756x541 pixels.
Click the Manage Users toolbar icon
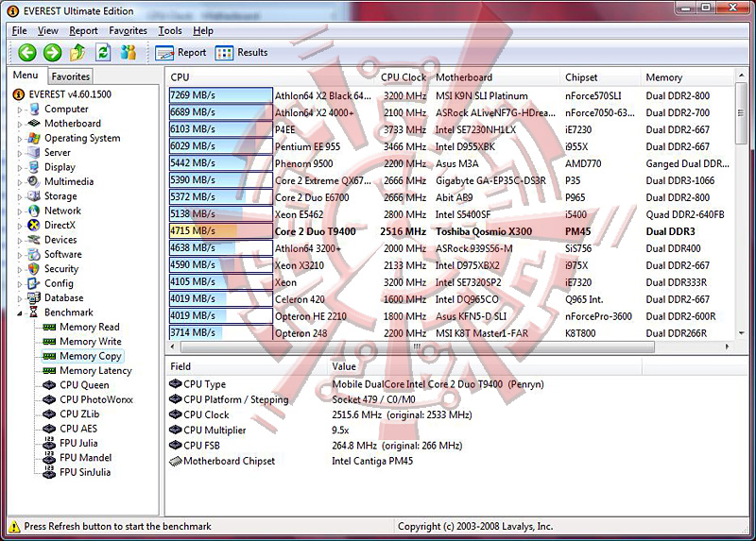(x=129, y=53)
